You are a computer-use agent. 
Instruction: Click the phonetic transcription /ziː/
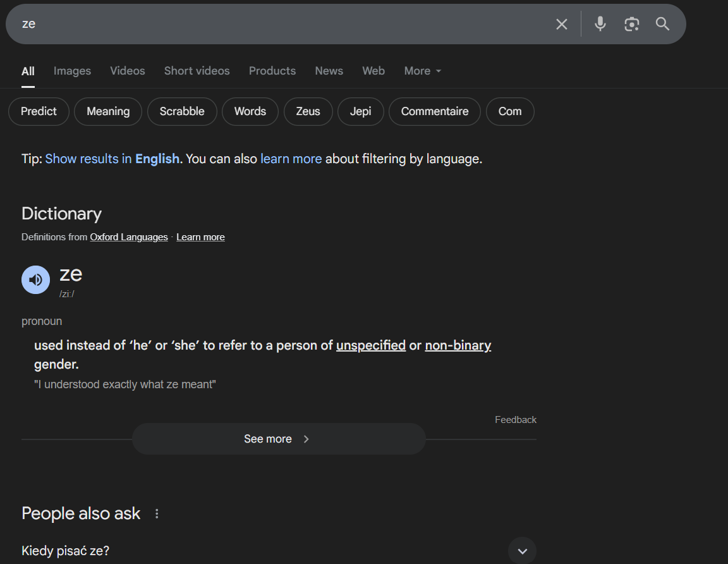(67, 293)
